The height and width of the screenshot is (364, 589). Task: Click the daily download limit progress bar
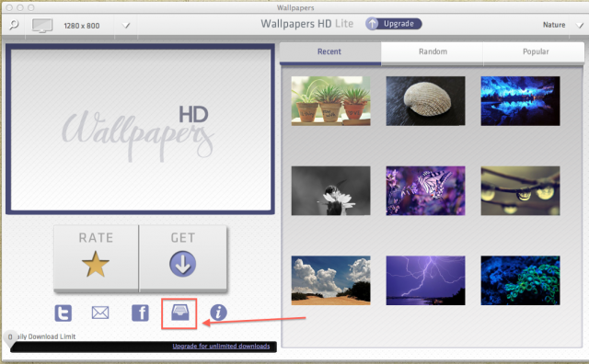[x=144, y=347]
